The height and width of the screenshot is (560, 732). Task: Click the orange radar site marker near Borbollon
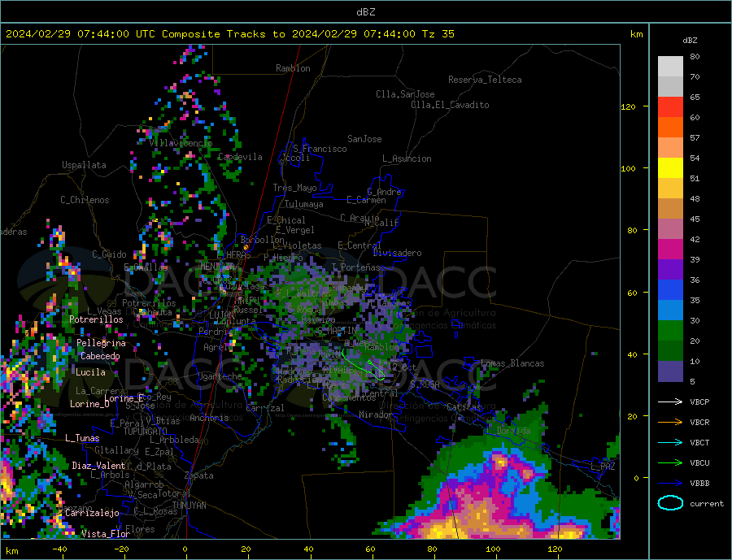(x=246, y=247)
